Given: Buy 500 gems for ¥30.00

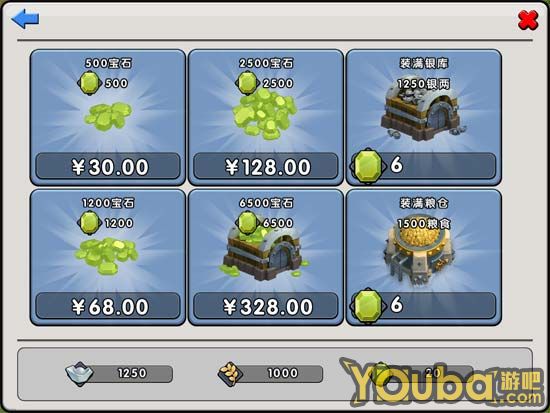Looking at the screenshot, I should pos(108,166).
